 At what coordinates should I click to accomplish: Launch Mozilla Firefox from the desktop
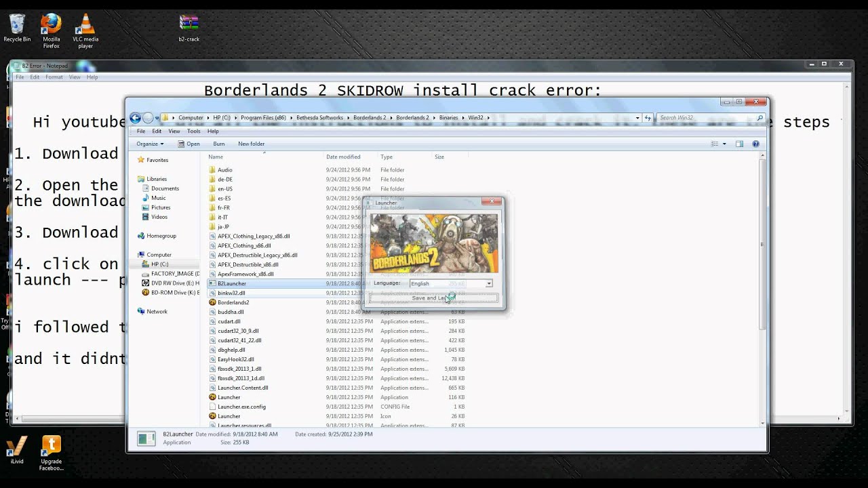pos(52,31)
